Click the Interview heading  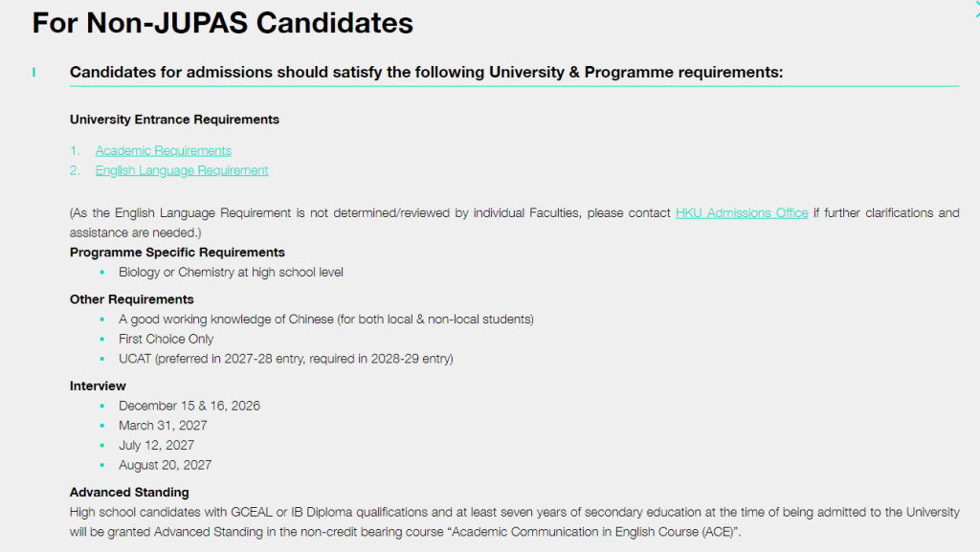point(98,386)
